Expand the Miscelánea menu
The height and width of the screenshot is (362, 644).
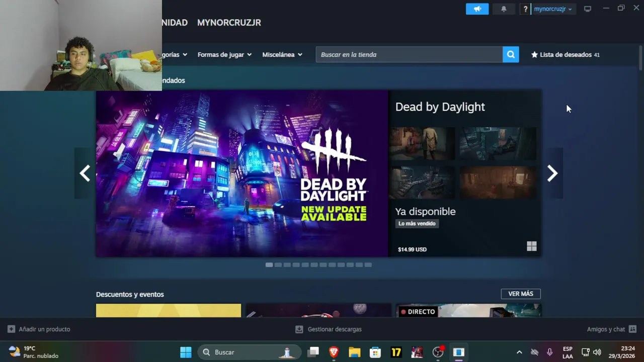(282, 54)
